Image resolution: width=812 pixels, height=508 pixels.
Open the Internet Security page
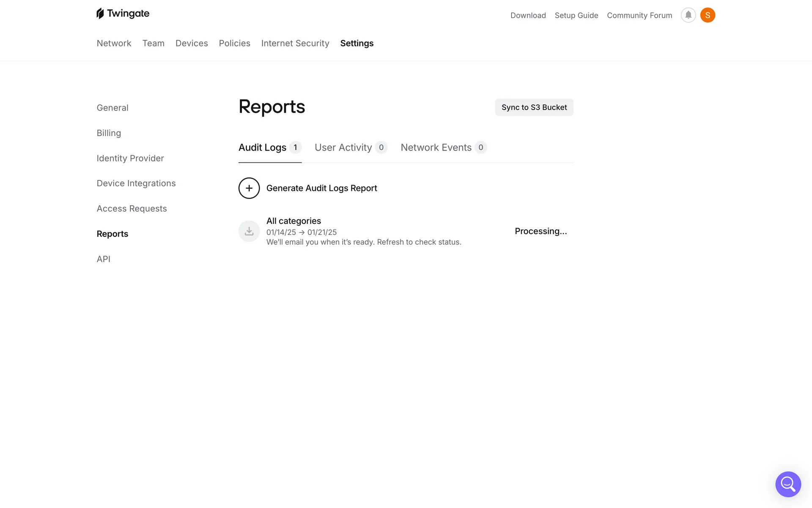coord(295,43)
